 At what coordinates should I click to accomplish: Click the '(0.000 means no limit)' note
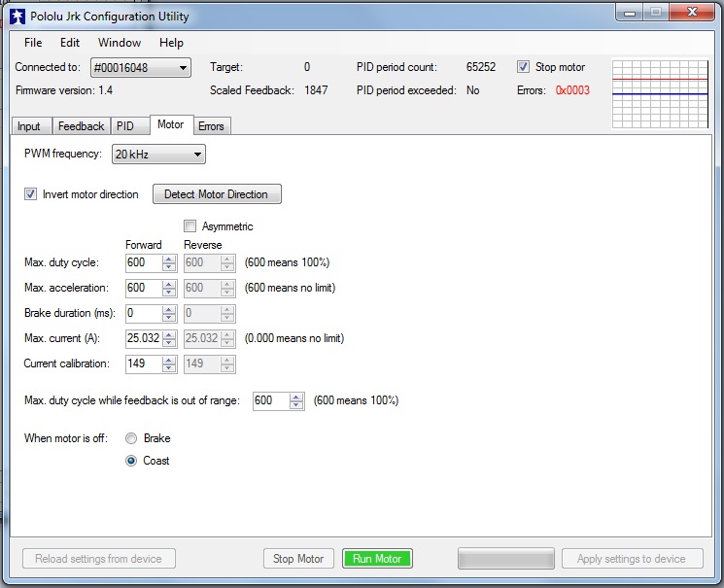(294, 338)
